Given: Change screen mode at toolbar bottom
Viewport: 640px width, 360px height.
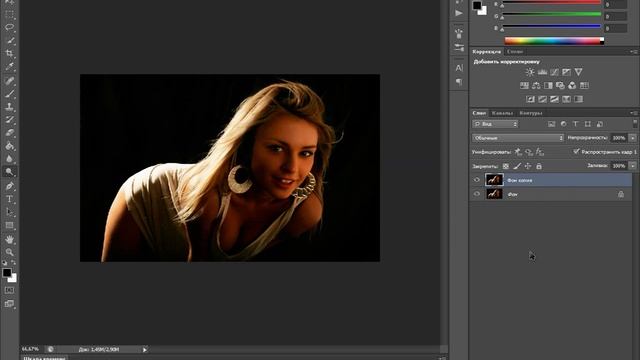Looking at the screenshot, I should (9, 304).
